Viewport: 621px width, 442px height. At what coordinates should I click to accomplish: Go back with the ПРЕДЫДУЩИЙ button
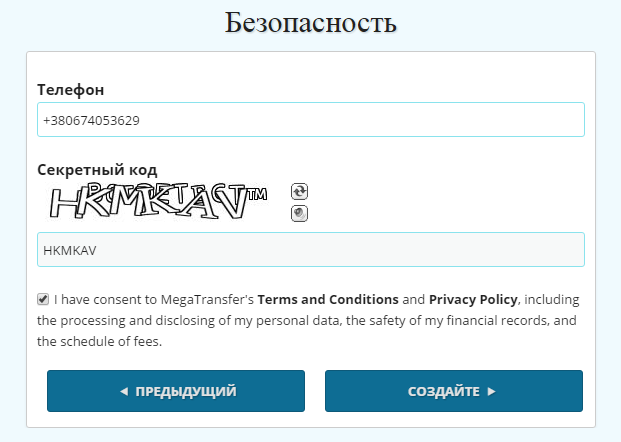click(x=176, y=391)
